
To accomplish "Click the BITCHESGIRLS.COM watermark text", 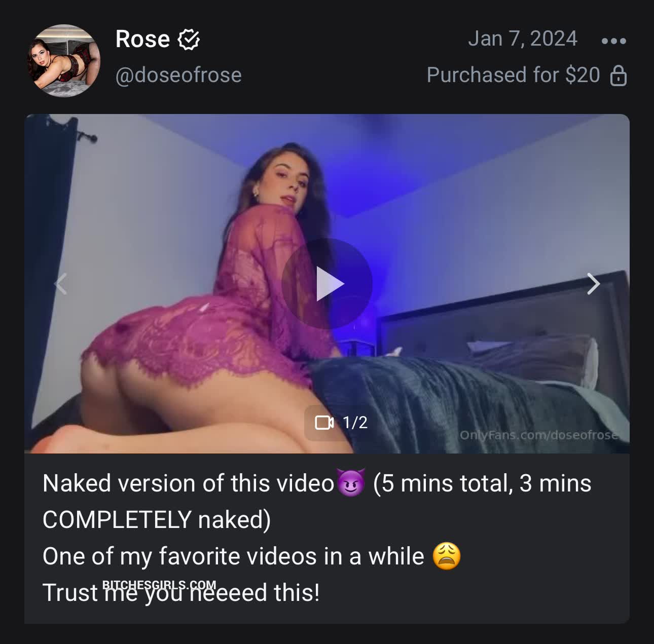I will (159, 586).
